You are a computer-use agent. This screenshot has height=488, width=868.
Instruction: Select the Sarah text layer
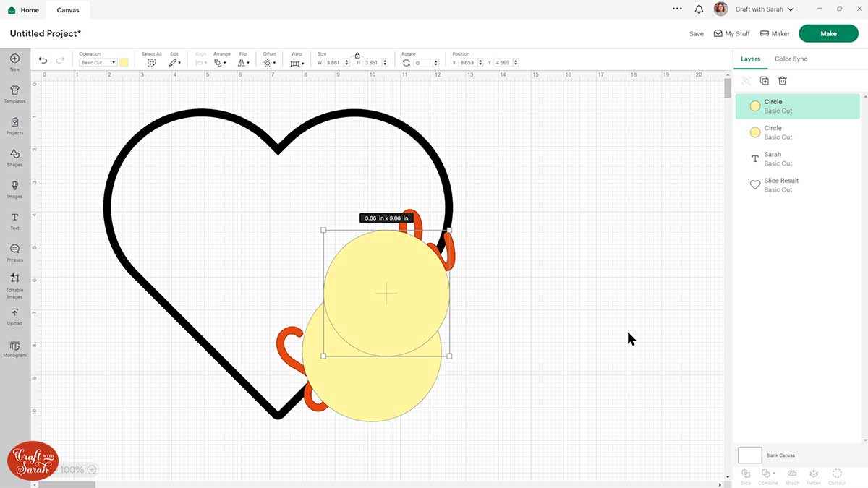[798, 159]
